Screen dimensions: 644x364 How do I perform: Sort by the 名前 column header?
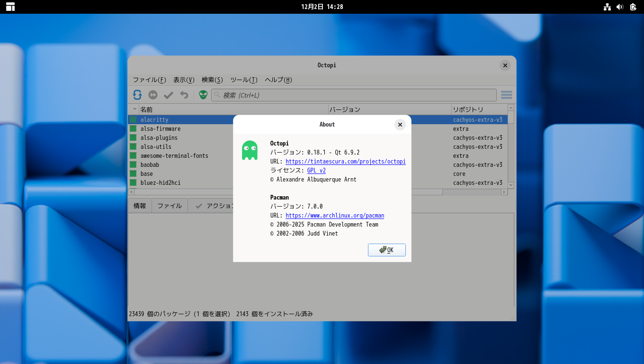(233, 109)
